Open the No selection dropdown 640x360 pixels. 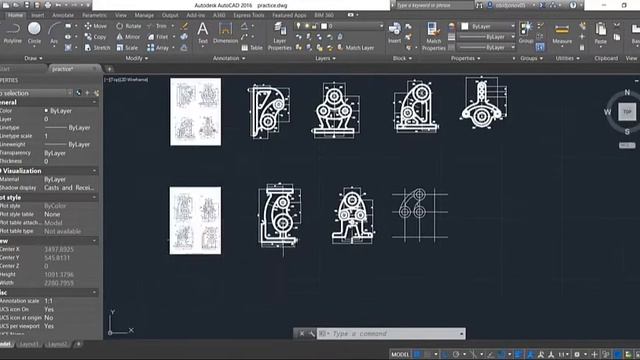36,93
